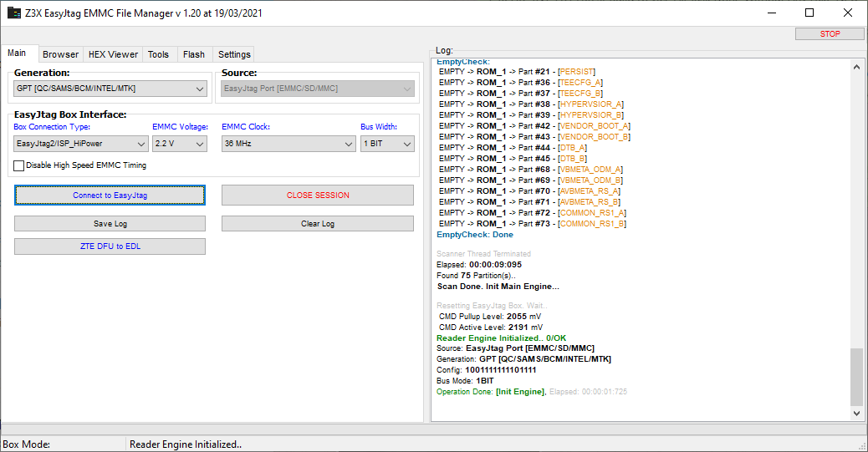Minimize the EasyJtag window
868x452 pixels.
coord(772,13)
